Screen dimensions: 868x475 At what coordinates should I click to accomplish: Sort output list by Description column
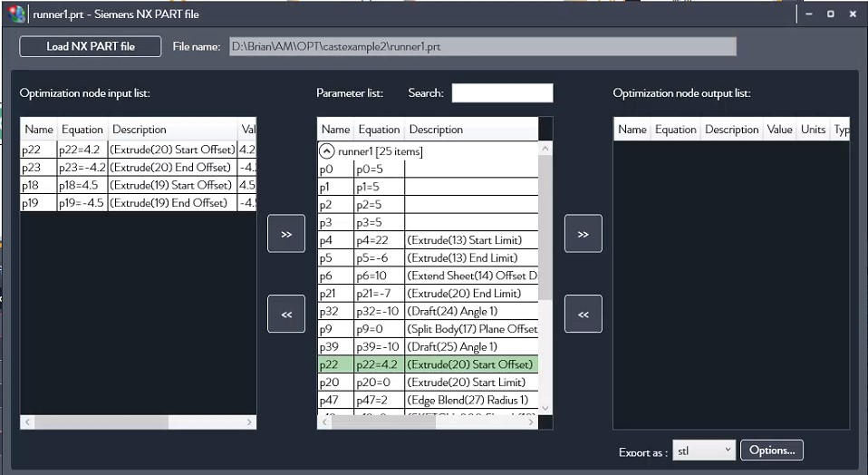pos(732,129)
